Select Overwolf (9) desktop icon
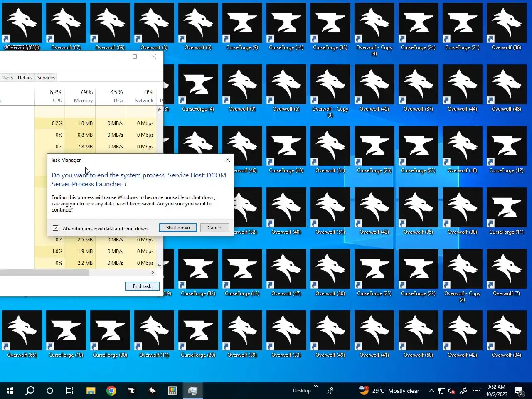 pyautogui.click(x=242, y=89)
